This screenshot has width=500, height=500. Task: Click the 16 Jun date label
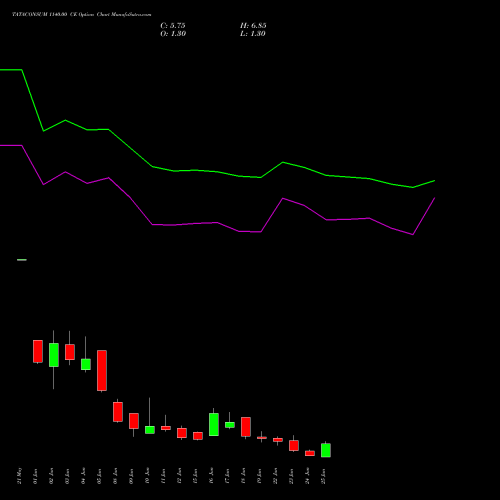211,476
